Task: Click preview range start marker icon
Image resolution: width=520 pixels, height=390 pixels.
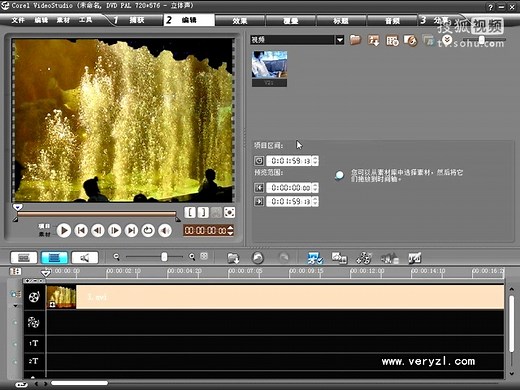Action: click(259, 188)
